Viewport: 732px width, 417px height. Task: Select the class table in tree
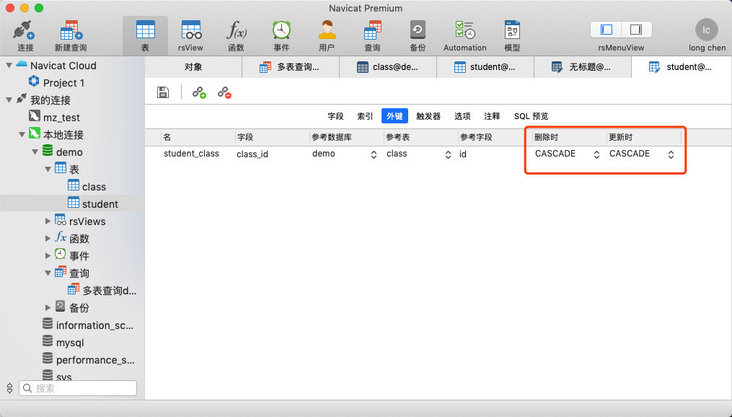94,187
